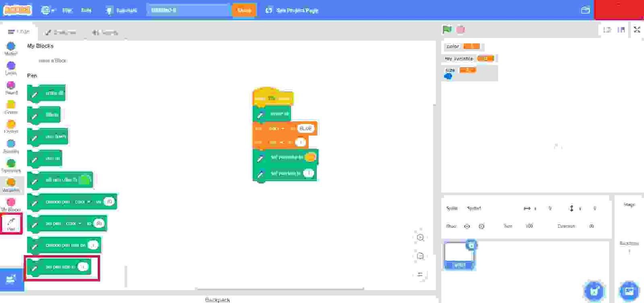Click the Scratch logo in the top bar
The image size is (644, 303).
coord(17,10)
